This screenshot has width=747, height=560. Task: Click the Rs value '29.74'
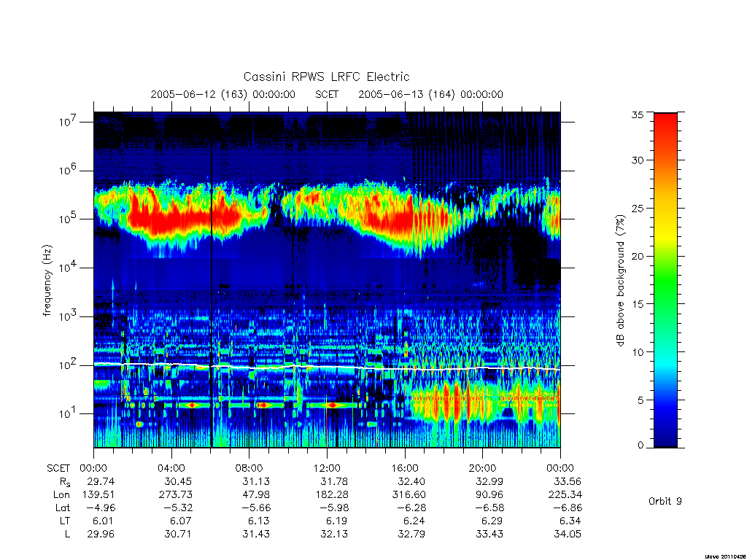pos(101,481)
